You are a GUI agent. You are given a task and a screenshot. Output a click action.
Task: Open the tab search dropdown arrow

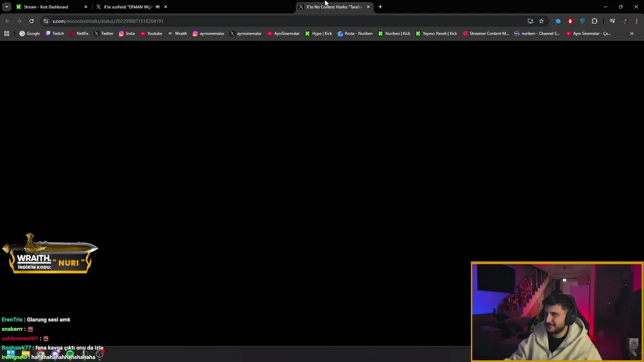(7, 7)
